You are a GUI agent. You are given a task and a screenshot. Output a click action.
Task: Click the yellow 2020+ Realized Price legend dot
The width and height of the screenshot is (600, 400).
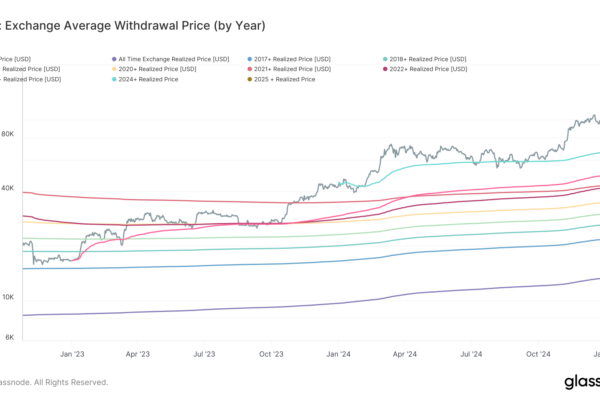tap(112, 68)
